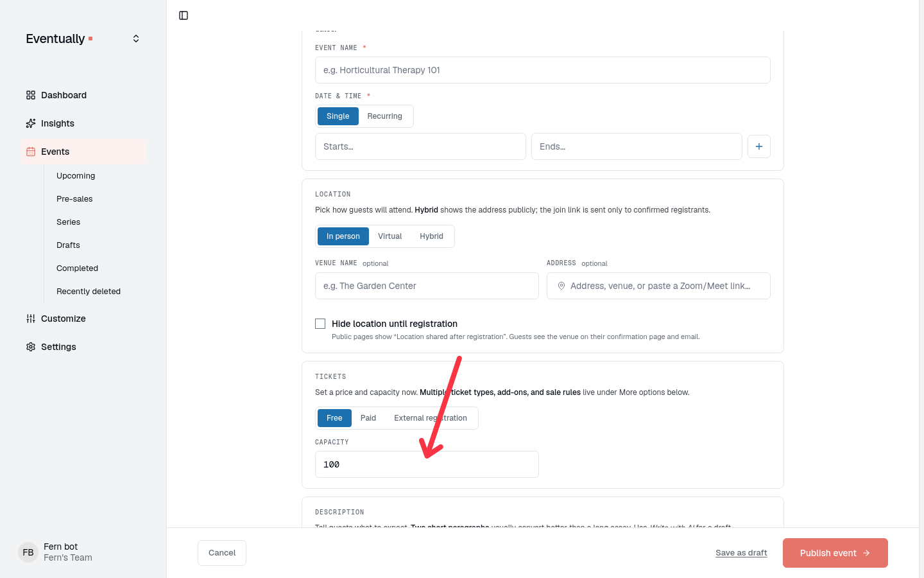This screenshot has width=924, height=578.
Task: Click the Capacity field showing 100
Action: [x=427, y=464]
